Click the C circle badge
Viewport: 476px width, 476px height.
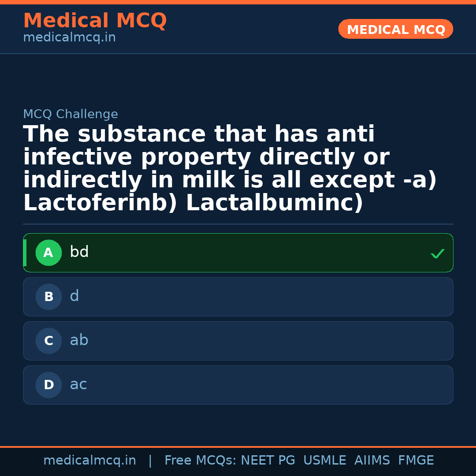48,341
